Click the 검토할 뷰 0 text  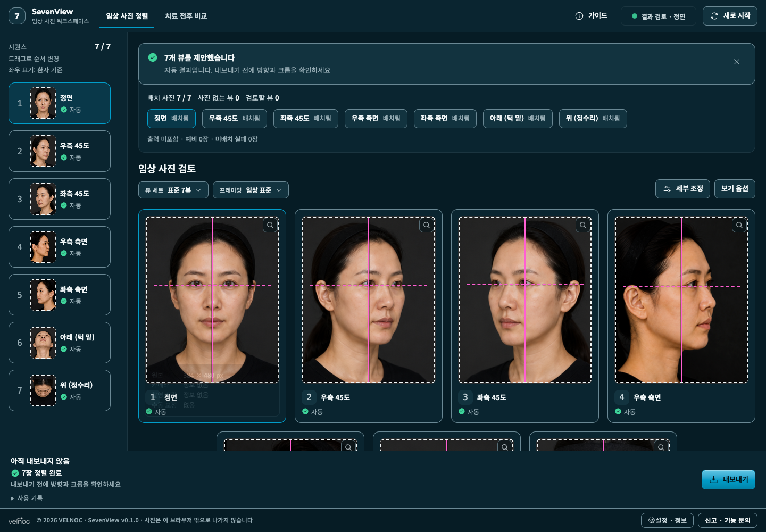[262, 98]
